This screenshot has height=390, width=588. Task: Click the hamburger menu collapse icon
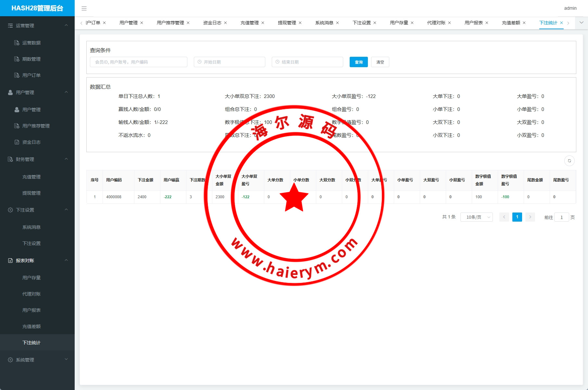click(84, 8)
